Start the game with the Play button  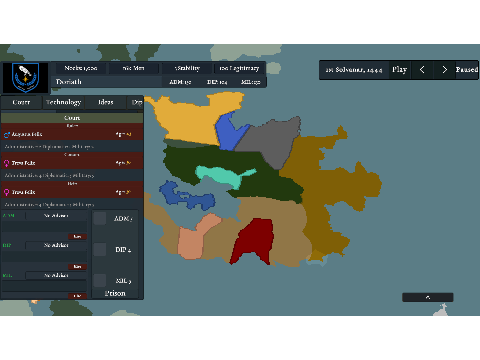click(400, 70)
